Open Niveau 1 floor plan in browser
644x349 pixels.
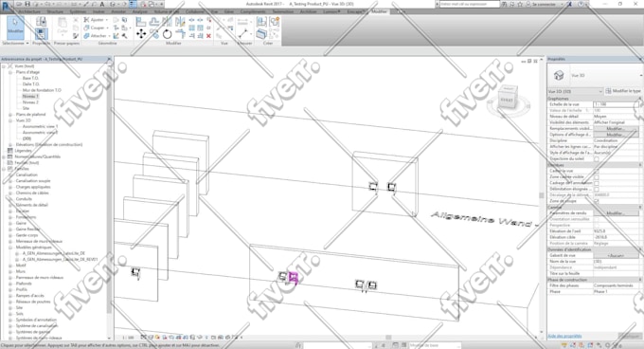coord(30,96)
